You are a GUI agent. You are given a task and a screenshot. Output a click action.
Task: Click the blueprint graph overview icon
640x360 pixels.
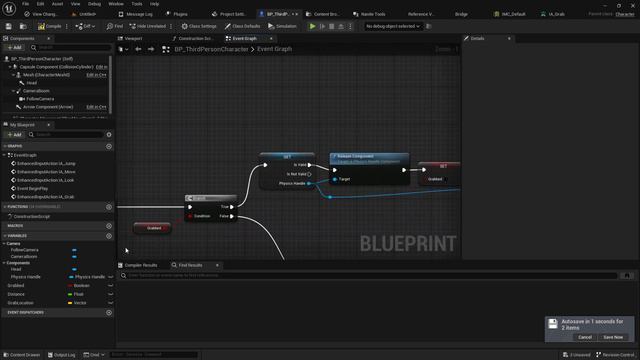point(166,49)
